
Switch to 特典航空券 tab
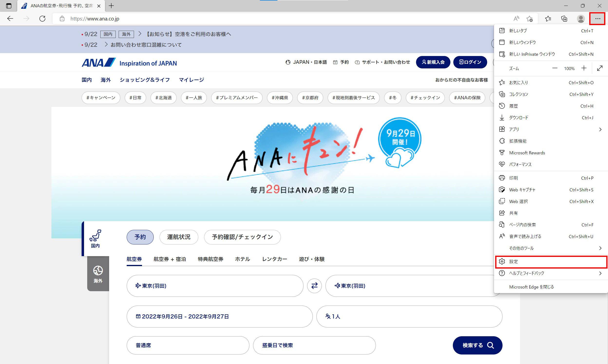point(210,259)
